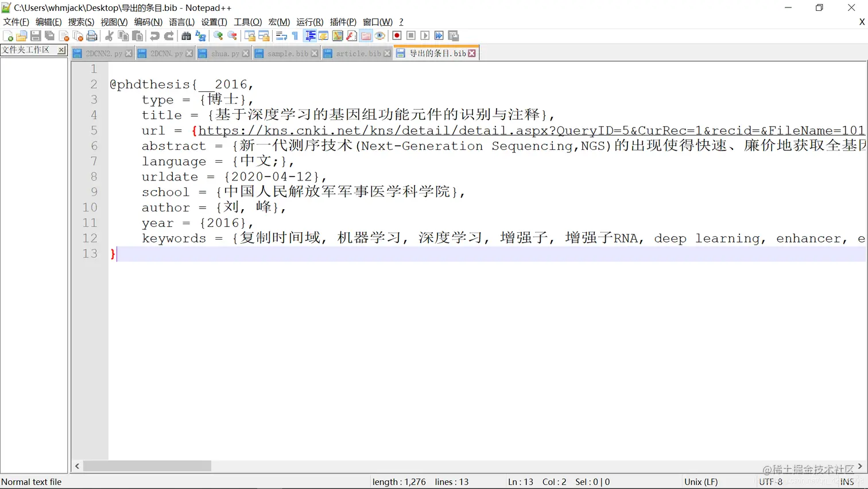Click the Print icon
Screen dimensions: 868x489
[x=92, y=36]
